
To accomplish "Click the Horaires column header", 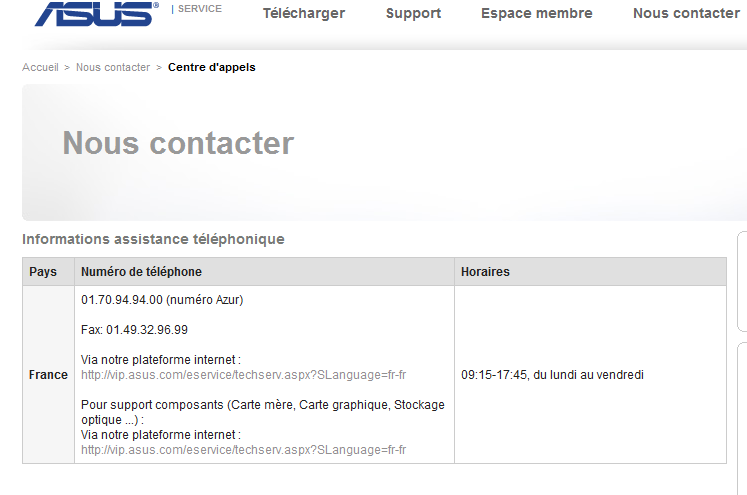I will coord(485,272).
